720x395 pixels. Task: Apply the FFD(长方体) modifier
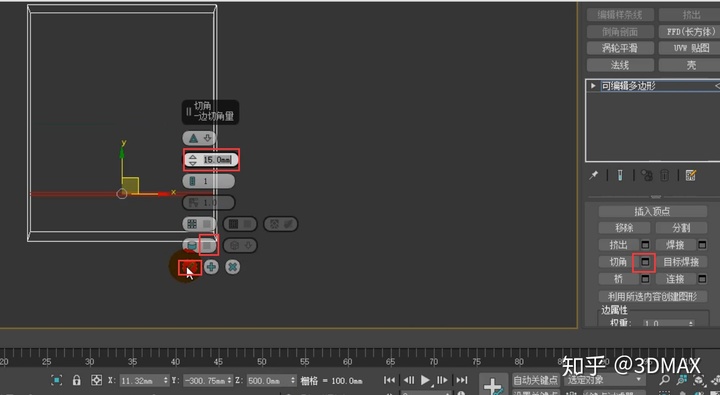pyautogui.click(x=690, y=32)
